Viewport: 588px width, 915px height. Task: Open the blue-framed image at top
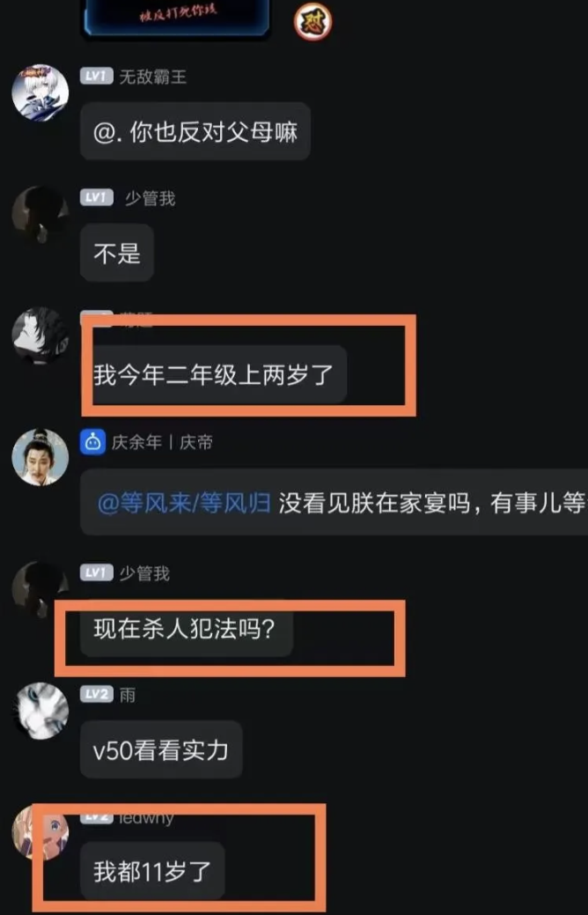[175, 18]
